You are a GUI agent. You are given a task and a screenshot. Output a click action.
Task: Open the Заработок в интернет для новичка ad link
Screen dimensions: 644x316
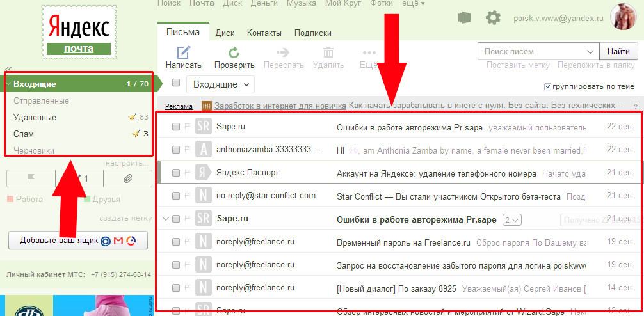coord(280,106)
